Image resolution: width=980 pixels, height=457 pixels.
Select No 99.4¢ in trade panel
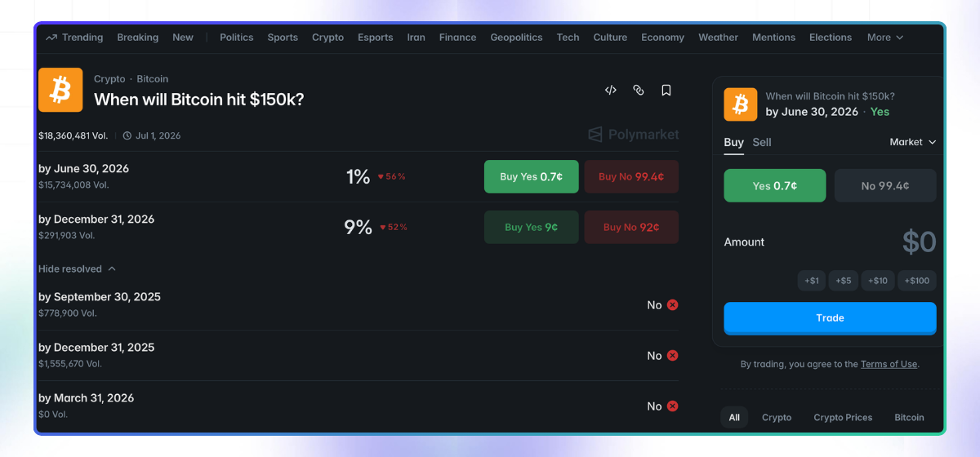pos(885,186)
